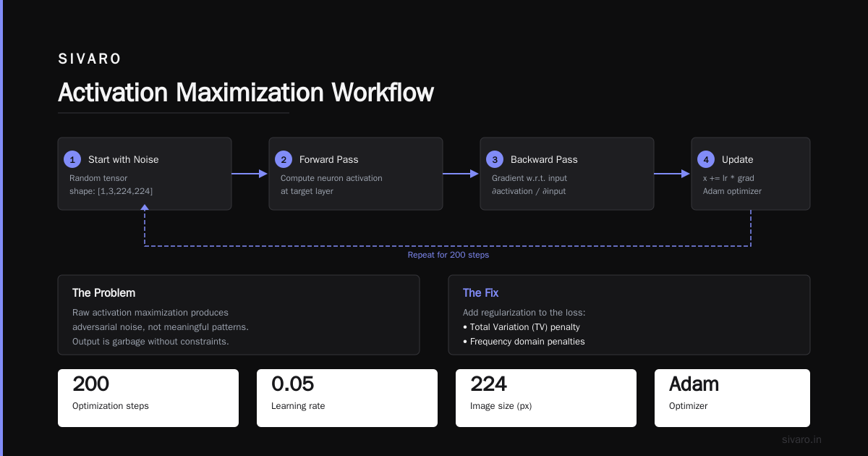Click the Repeat for 200 steps label
The width and height of the screenshot is (868, 456).
448,255
